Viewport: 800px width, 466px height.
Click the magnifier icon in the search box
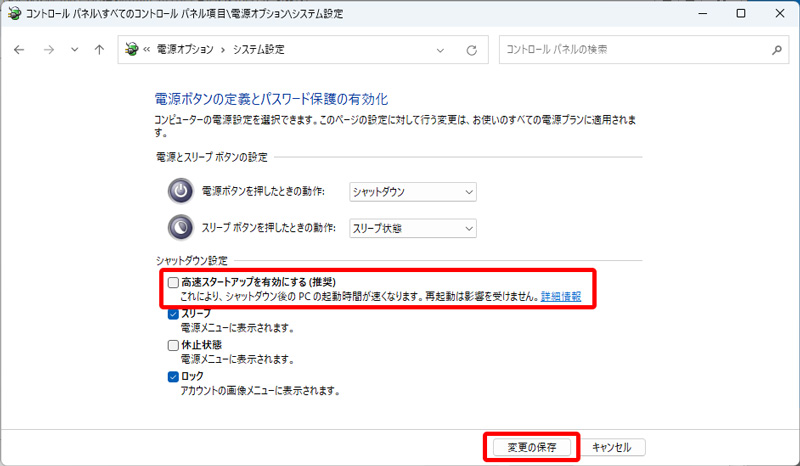(775, 50)
